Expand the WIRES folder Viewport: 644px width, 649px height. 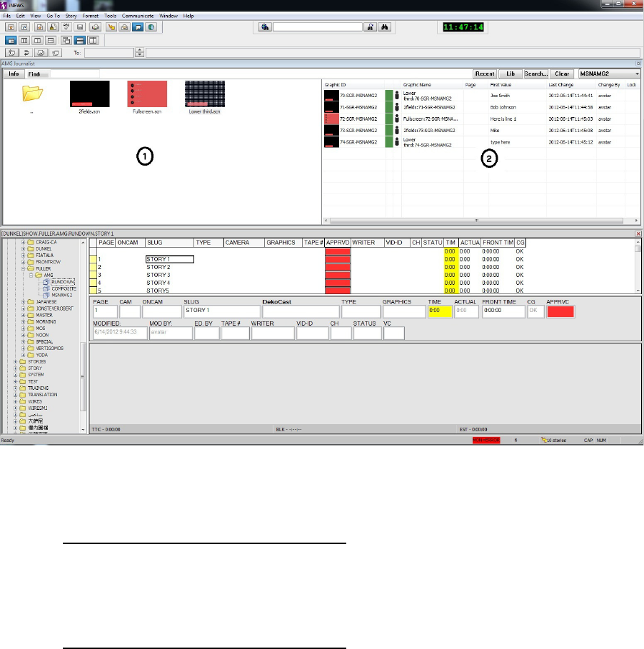click(x=15, y=401)
